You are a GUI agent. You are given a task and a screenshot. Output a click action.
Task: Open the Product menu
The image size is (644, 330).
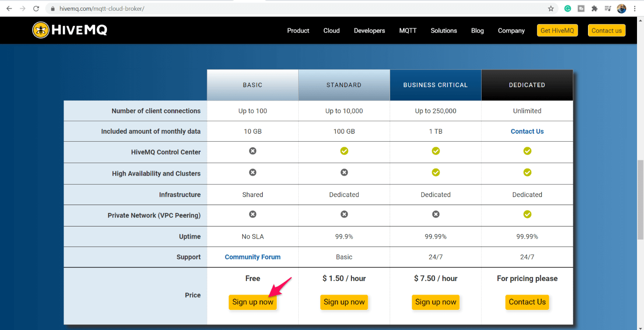coord(298,31)
